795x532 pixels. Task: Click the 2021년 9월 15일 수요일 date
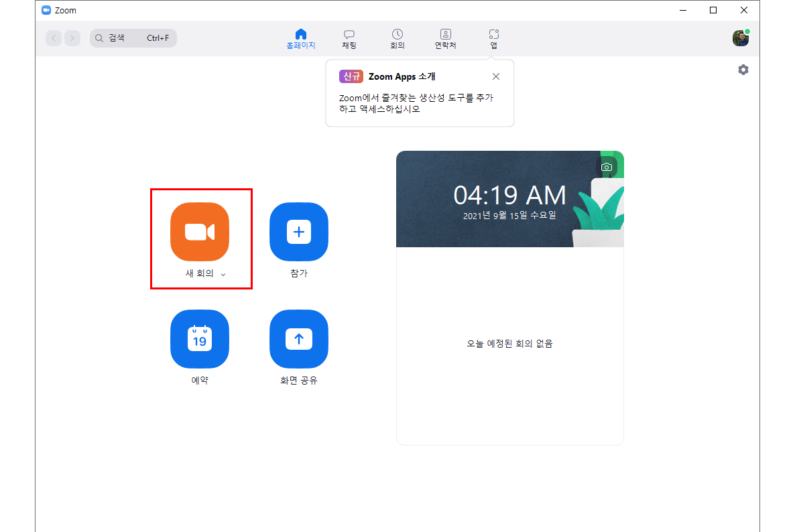click(509, 215)
